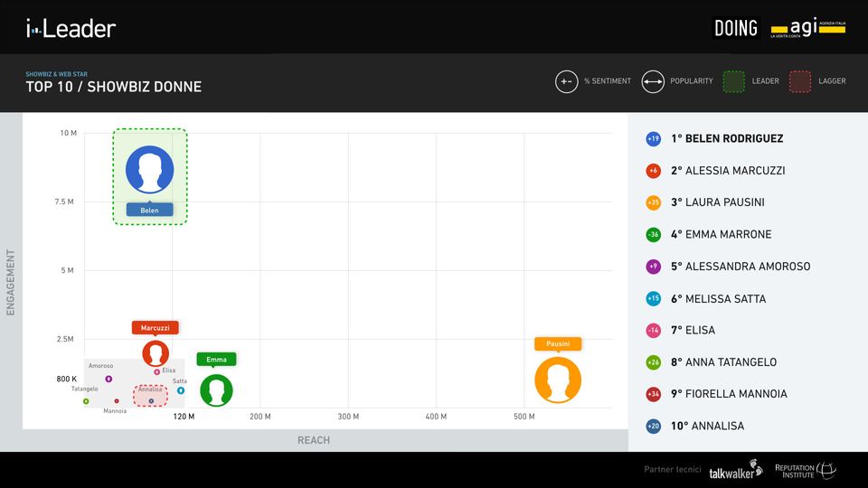Select Pausini's orange avatar bubble
868x488 pixels.
tap(558, 380)
